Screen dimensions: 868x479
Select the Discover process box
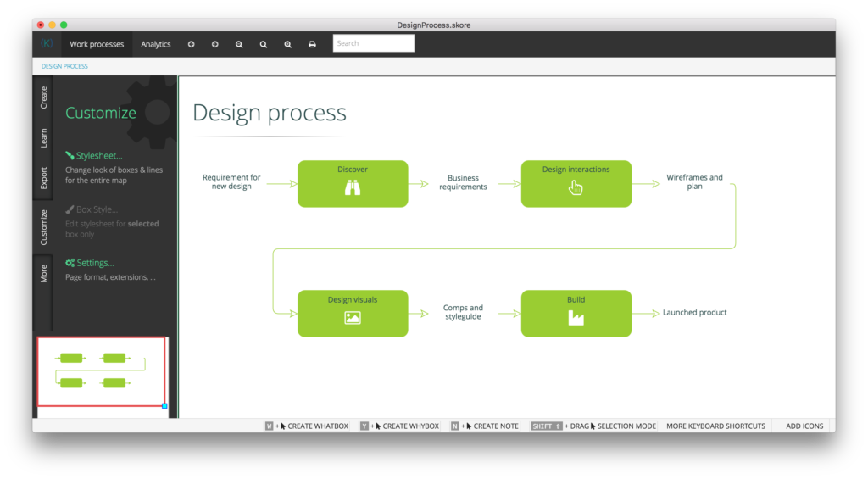[353, 184]
